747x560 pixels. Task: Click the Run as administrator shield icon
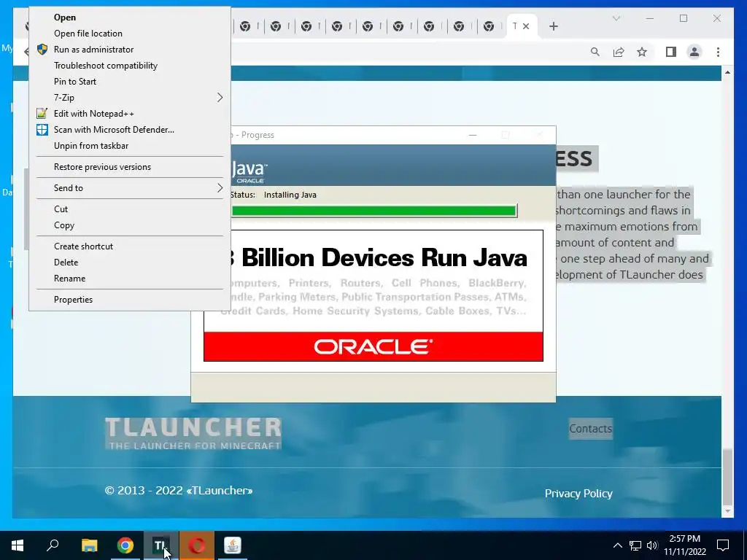point(42,50)
